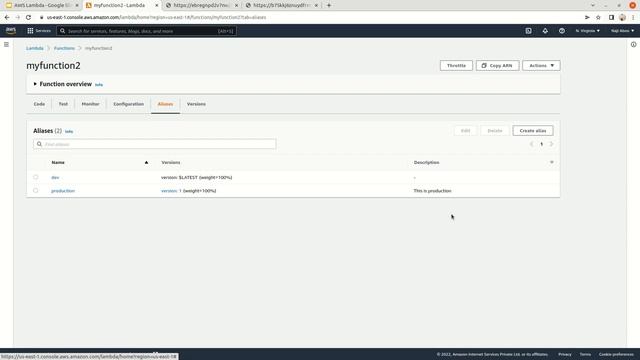Select the production alias radio button

[36, 191]
